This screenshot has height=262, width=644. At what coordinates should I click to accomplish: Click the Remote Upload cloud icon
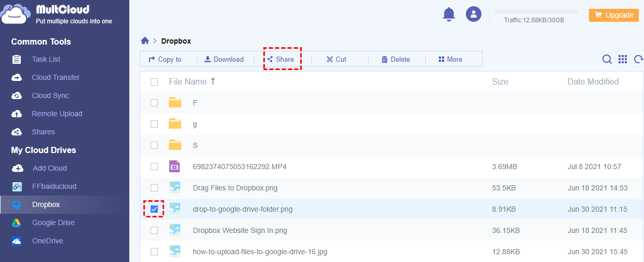click(x=17, y=114)
